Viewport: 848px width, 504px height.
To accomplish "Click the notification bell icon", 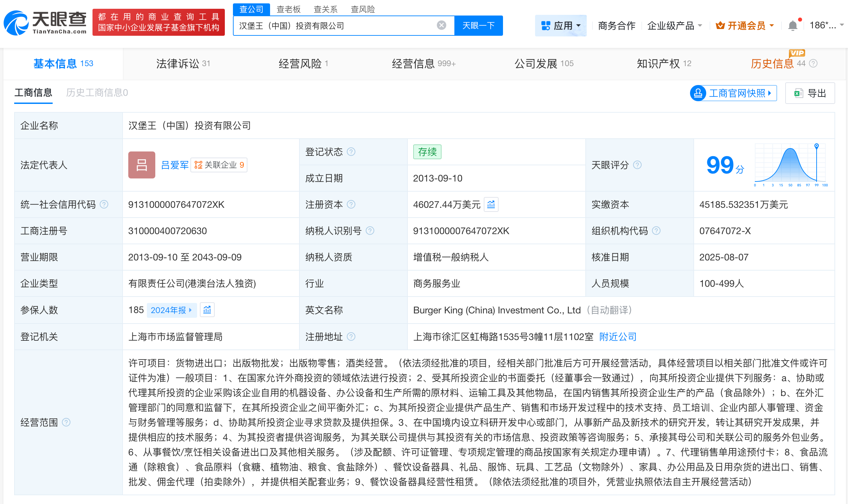I will point(793,24).
